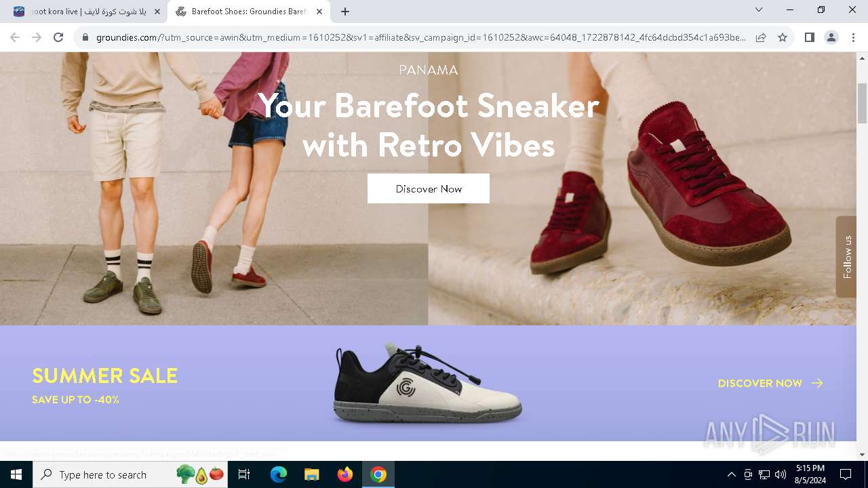Close the Barefoot Shoes Groundies tab
The height and width of the screenshot is (488, 868).
tap(319, 12)
